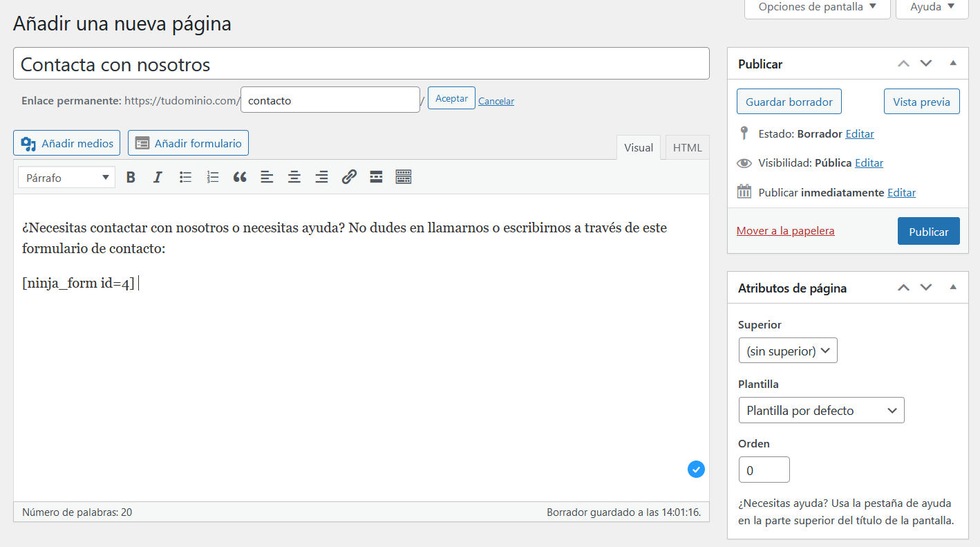
Task: Edit the publish date
Action: pos(902,193)
